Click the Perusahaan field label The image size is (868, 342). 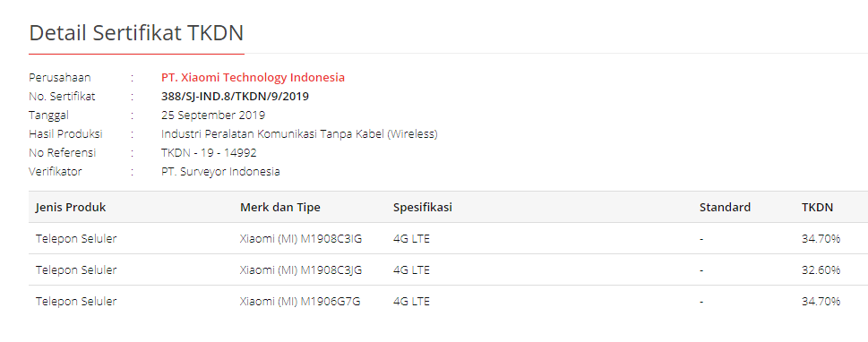click(x=60, y=78)
